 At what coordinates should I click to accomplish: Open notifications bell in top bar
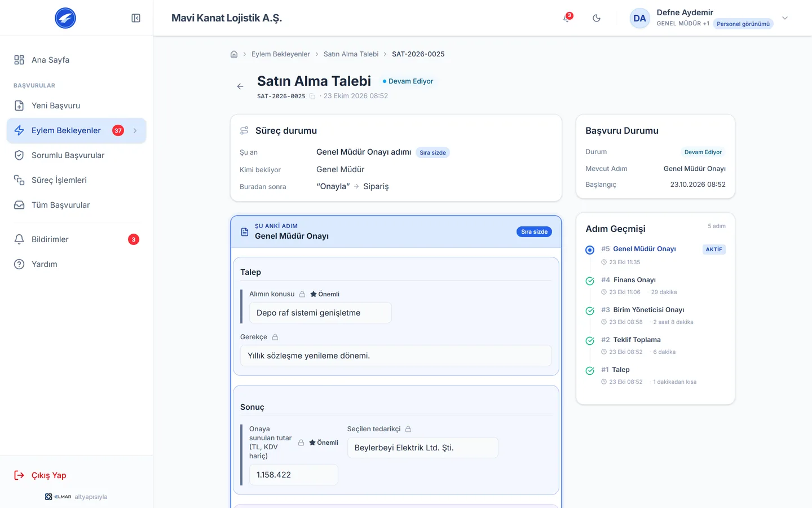point(567,18)
